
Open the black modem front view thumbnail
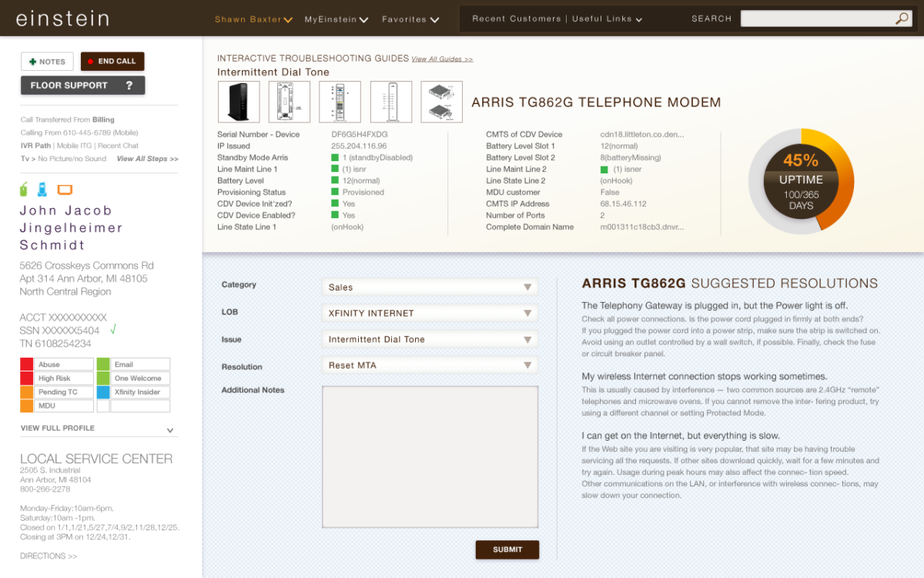tap(239, 102)
